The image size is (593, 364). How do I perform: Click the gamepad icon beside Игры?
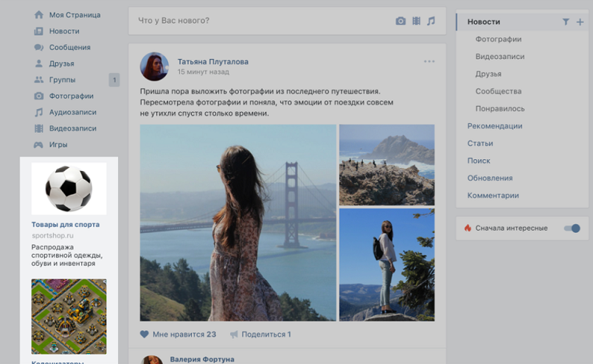(x=38, y=144)
